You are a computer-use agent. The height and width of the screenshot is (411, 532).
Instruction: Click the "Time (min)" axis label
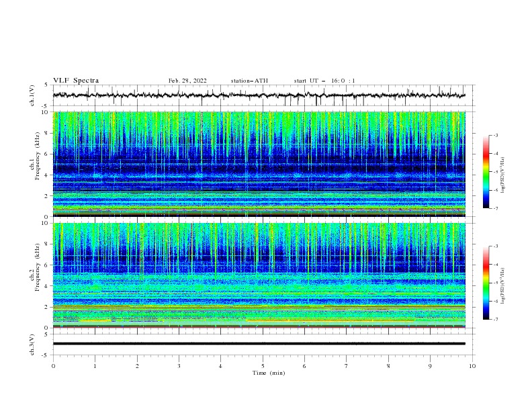click(x=269, y=373)
